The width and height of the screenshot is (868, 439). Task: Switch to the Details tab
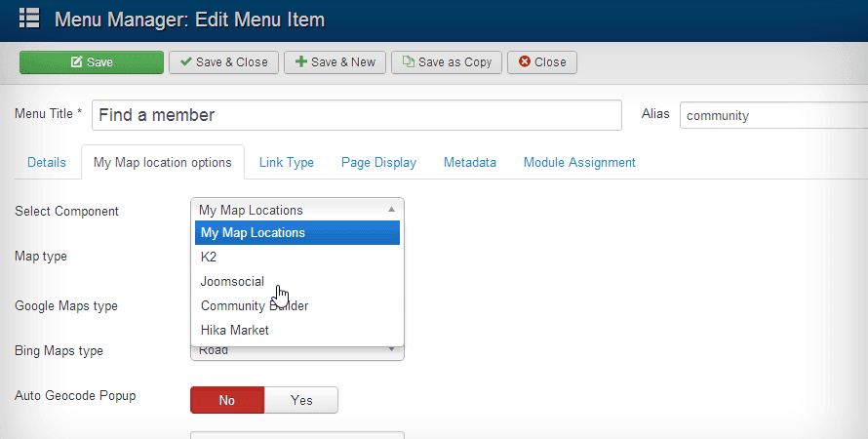pos(47,163)
